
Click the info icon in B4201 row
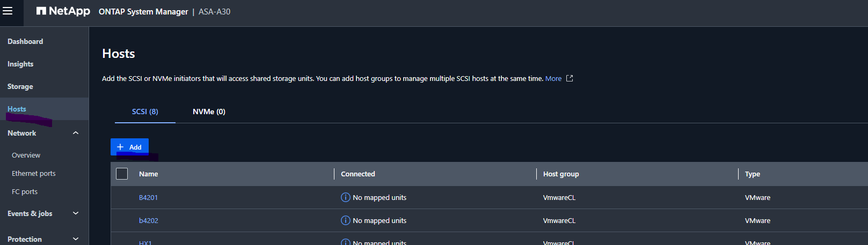(x=346, y=197)
